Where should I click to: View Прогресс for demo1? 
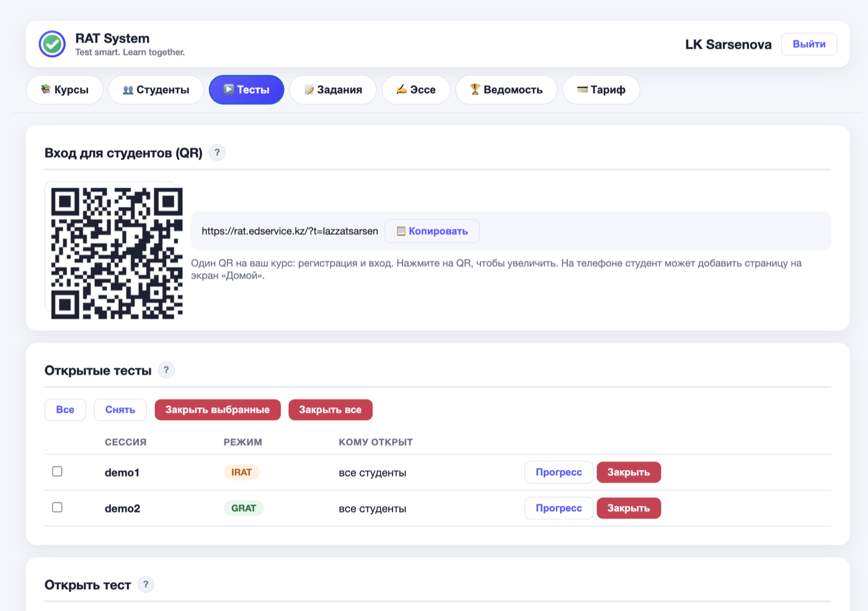coord(559,472)
